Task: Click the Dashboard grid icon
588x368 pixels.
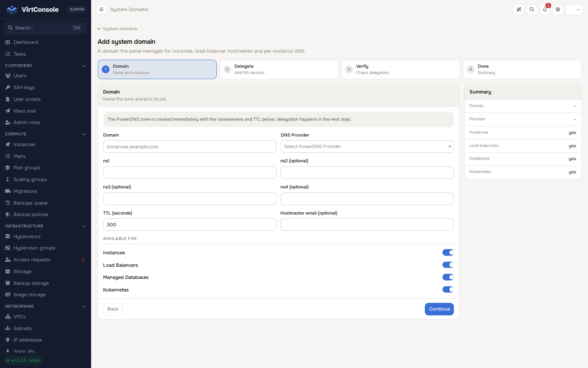Action: [x=8, y=42]
